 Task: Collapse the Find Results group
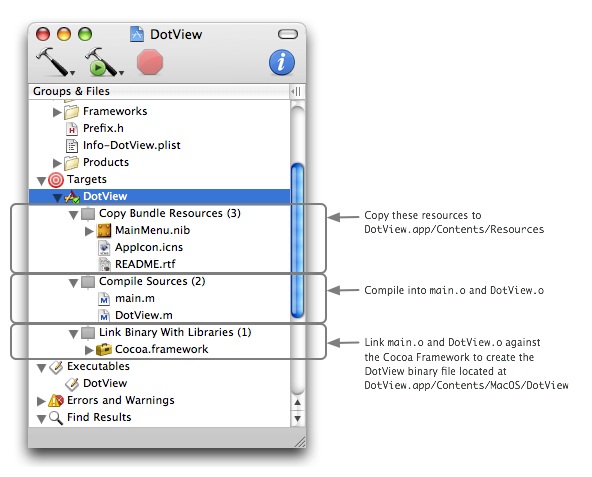[42, 419]
